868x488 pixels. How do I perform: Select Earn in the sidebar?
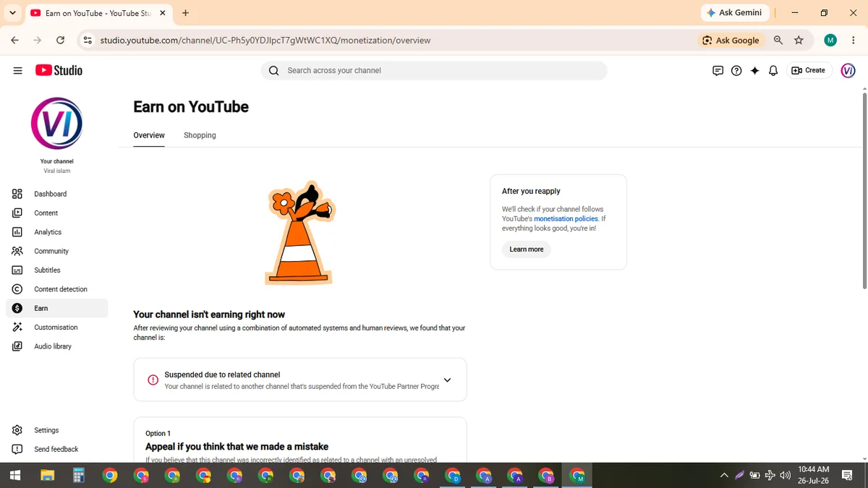56,308
